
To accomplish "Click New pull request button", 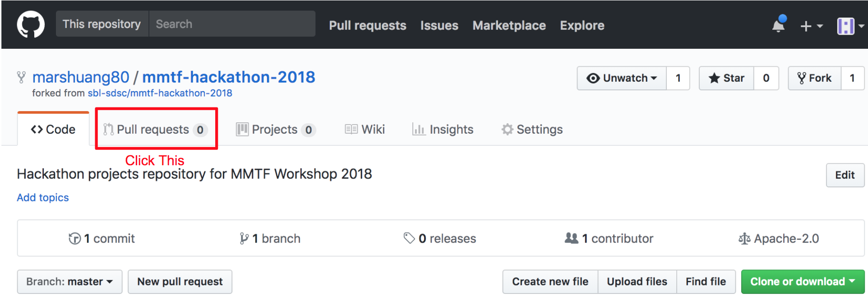I will pyautogui.click(x=180, y=282).
